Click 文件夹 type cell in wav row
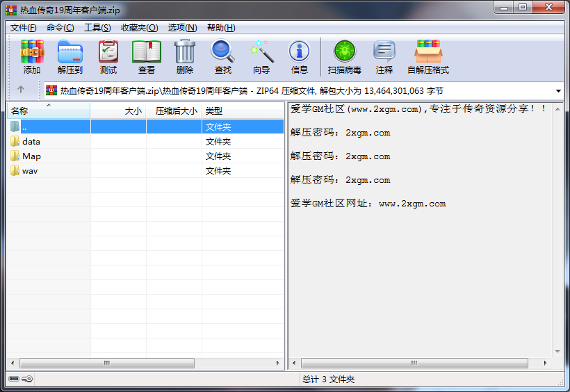Viewport: 570px width, 392px height. point(218,170)
